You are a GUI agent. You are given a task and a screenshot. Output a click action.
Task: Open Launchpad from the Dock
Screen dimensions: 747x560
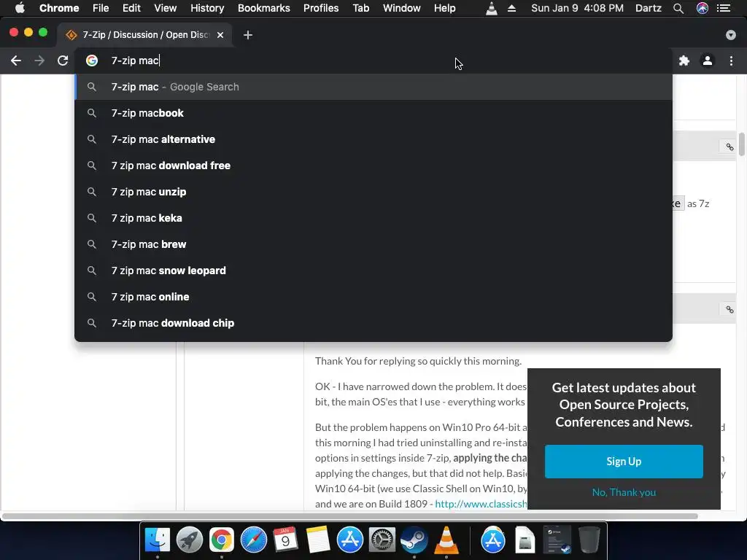189,540
